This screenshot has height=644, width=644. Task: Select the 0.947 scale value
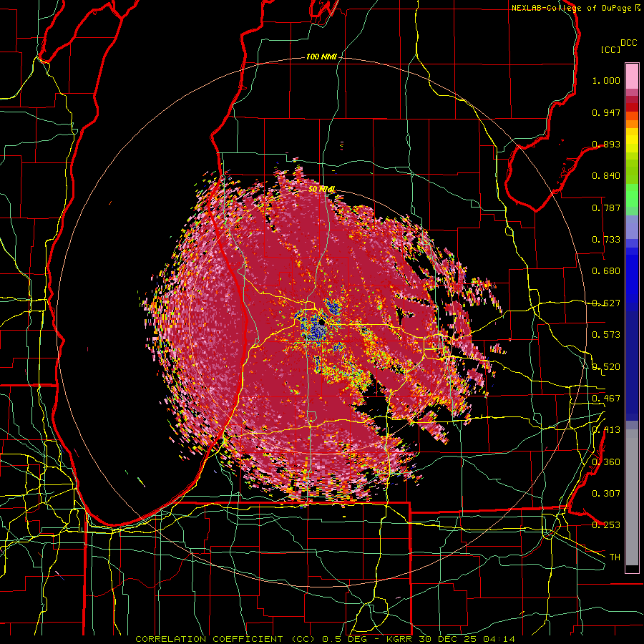point(606,112)
